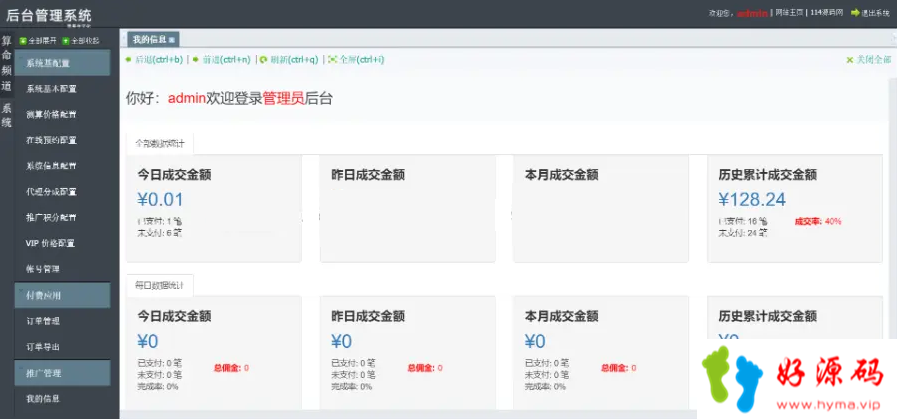
Task: Switch to the 算命频道 vertical tab
Action: coord(6,64)
